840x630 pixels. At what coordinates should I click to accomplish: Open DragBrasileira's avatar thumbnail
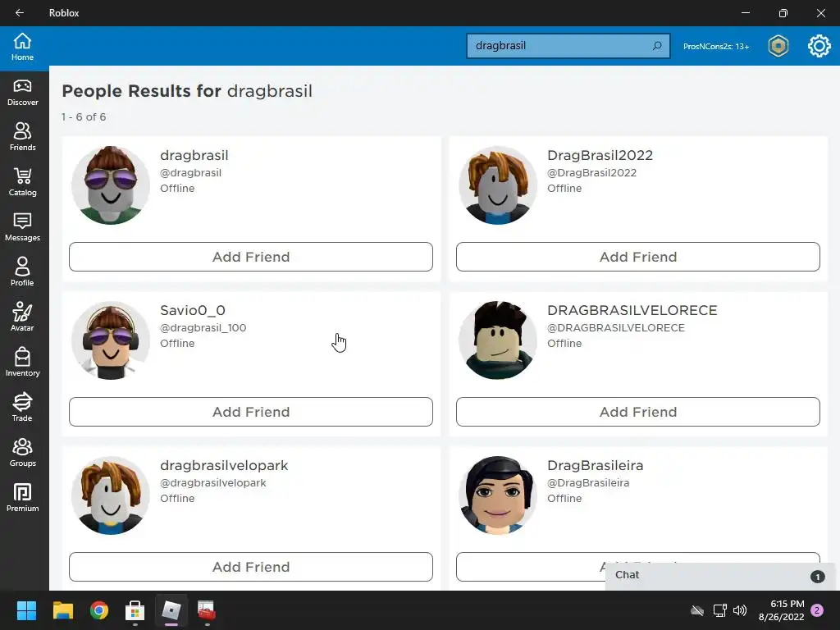click(498, 495)
